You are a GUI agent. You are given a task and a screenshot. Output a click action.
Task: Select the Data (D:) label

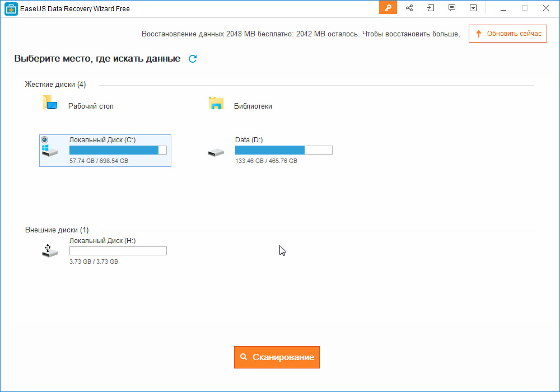(x=249, y=140)
